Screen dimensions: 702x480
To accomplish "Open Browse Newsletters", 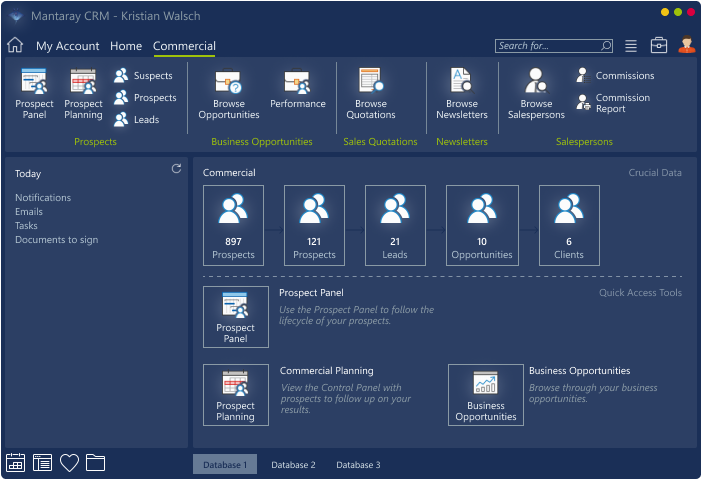I will tap(462, 94).
